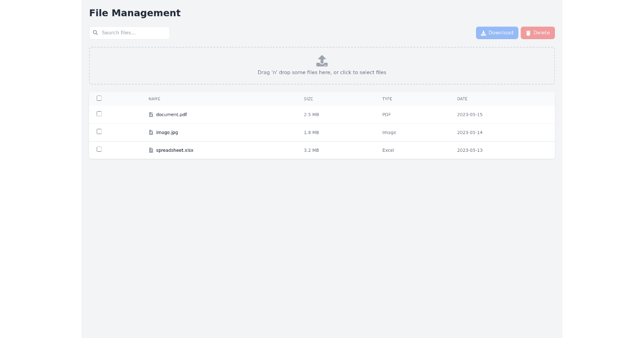Click the download arrow icon on Download

click(484, 33)
